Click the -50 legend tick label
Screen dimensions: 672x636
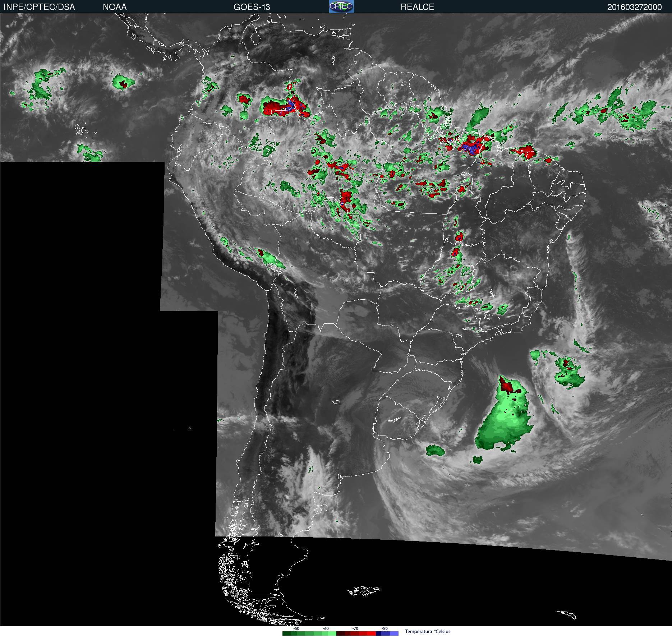pyautogui.click(x=296, y=628)
